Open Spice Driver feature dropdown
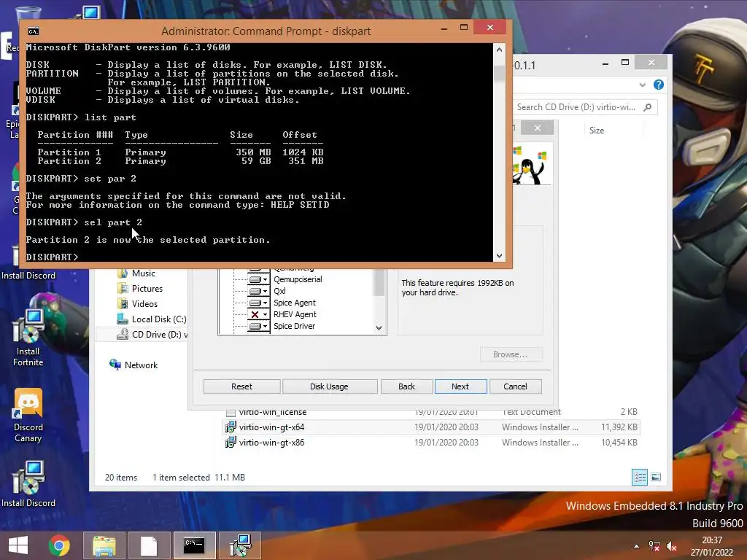The height and width of the screenshot is (560, 747). pyautogui.click(x=259, y=326)
